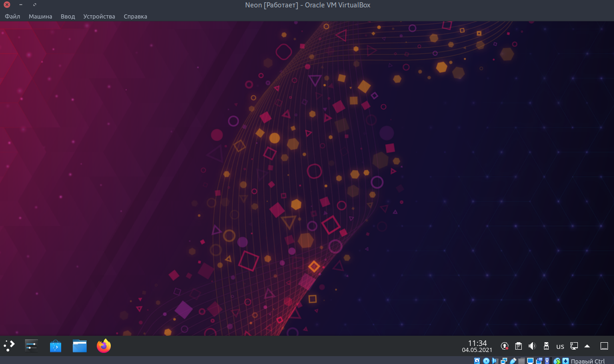Click the VirtualBox keyboard capture indicator
The height and width of the screenshot is (364, 614).
[565, 361]
